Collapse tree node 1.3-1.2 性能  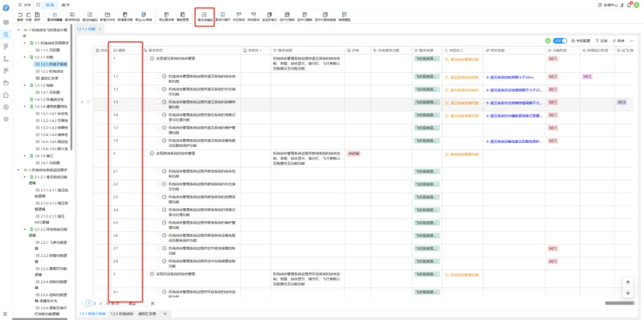(x=25, y=85)
